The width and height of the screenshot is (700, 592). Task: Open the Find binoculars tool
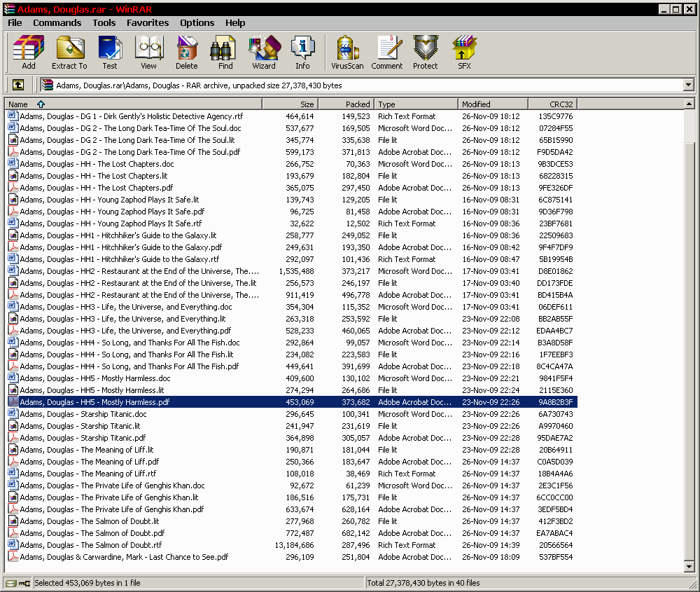click(x=225, y=53)
